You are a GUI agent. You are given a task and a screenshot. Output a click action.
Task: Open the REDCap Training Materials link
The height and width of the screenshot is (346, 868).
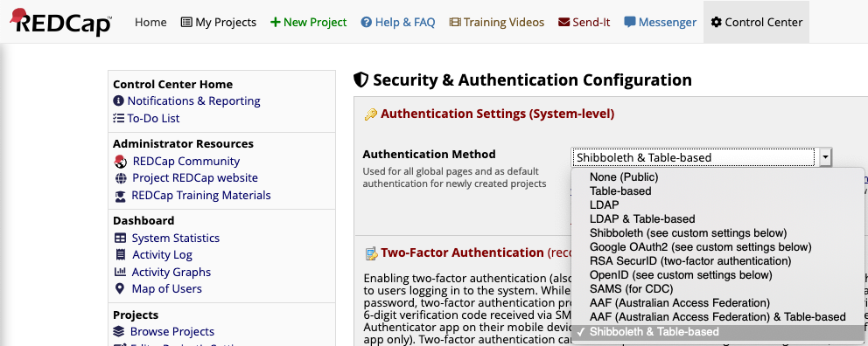tap(201, 195)
